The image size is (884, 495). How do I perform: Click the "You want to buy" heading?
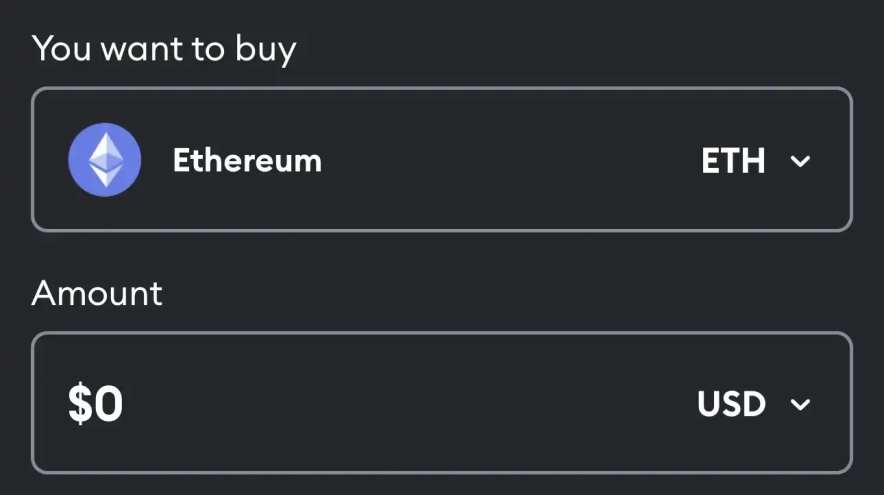tap(164, 49)
